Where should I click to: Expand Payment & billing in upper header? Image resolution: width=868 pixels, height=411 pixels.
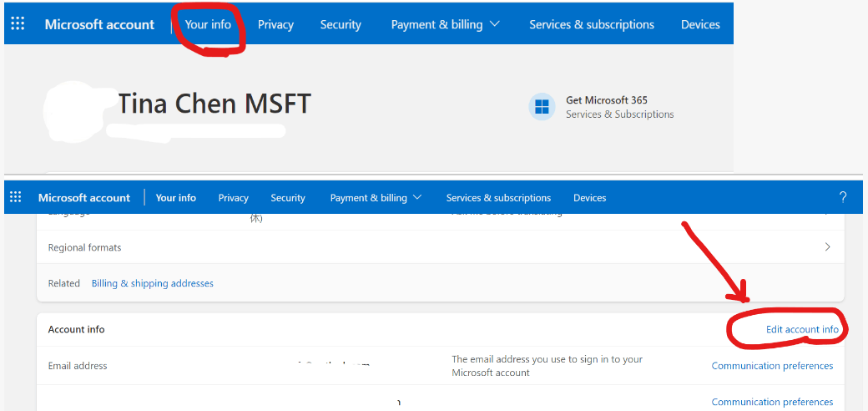pos(446,24)
